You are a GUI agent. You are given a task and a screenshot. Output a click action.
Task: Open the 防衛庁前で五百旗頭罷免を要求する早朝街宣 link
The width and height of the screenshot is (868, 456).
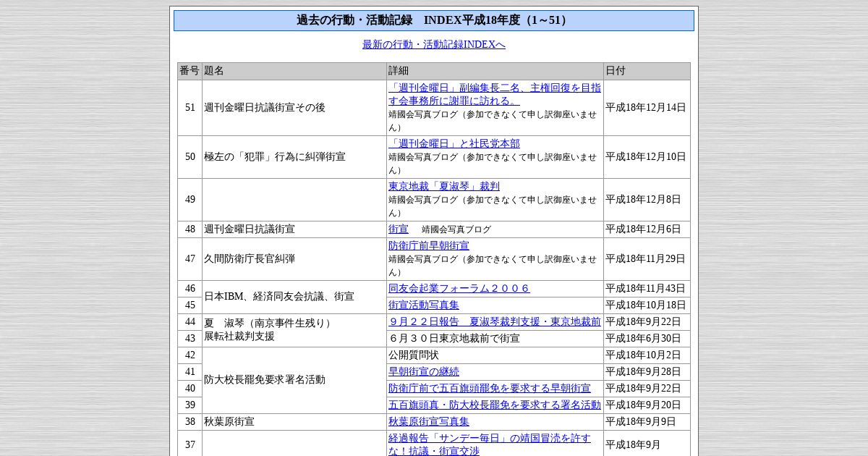point(490,388)
